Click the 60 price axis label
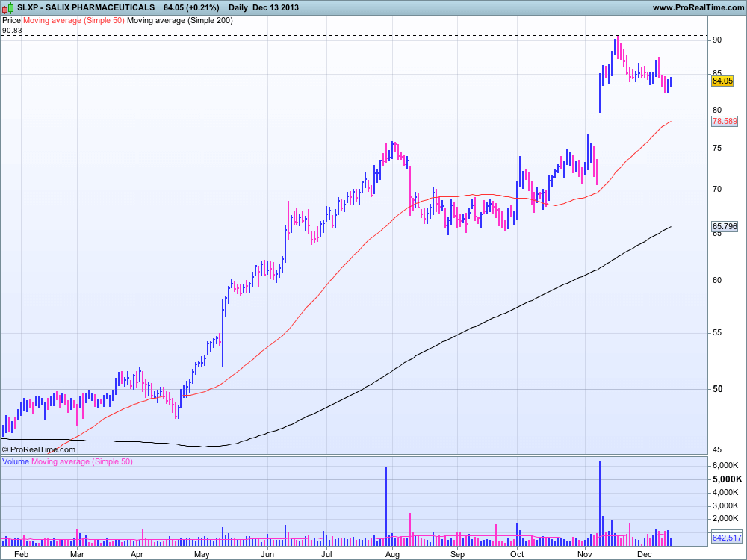This screenshot has width=747, height=560. tap(717, 281)
